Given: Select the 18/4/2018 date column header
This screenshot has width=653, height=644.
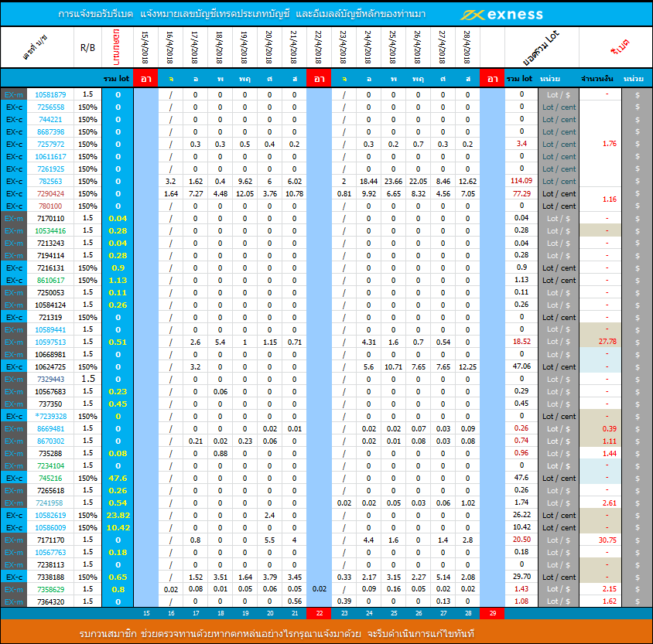Looking at the screenshot, I should click(x=220, y=47).
